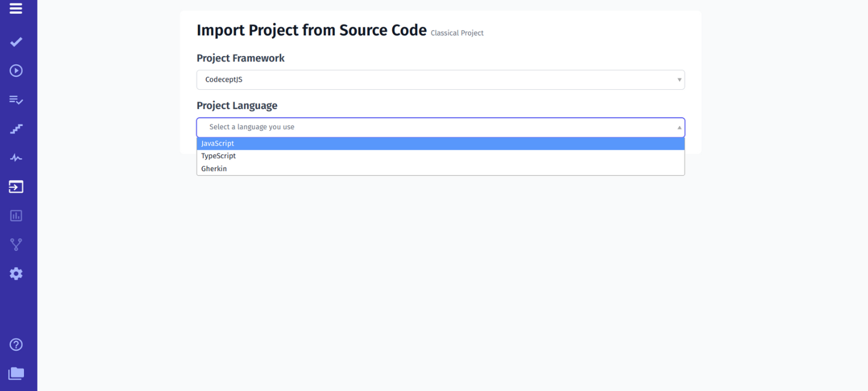Open the circular play test runs icon
This screenshot has height=391, width=868.
tap(16, 71)
